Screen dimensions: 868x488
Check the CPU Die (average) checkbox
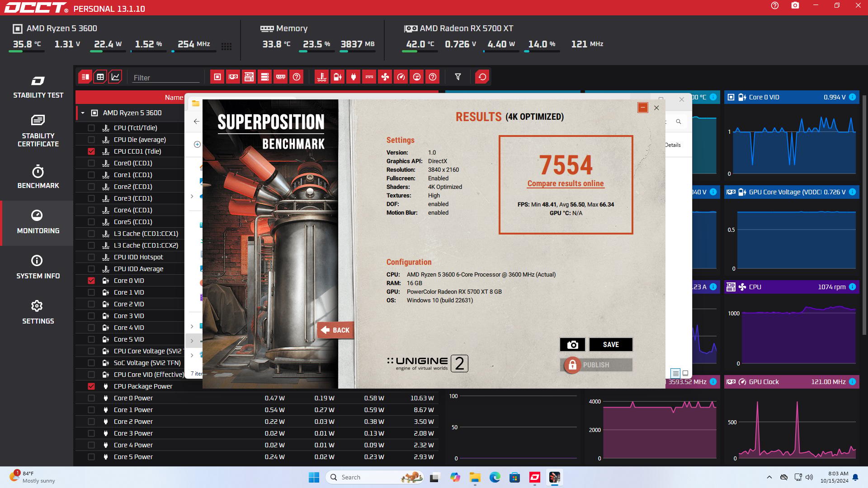point(91,140)
